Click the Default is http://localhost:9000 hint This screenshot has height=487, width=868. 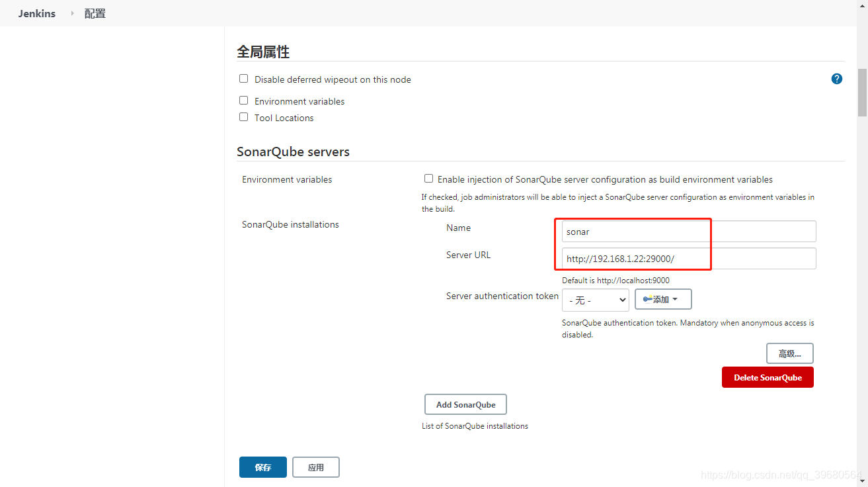coord(615,281)
